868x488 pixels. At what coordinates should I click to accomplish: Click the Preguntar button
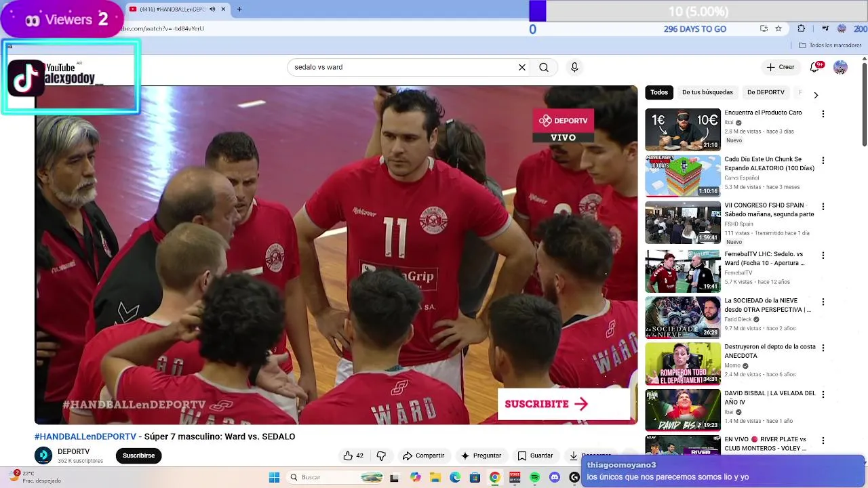(x=481, y=455)
